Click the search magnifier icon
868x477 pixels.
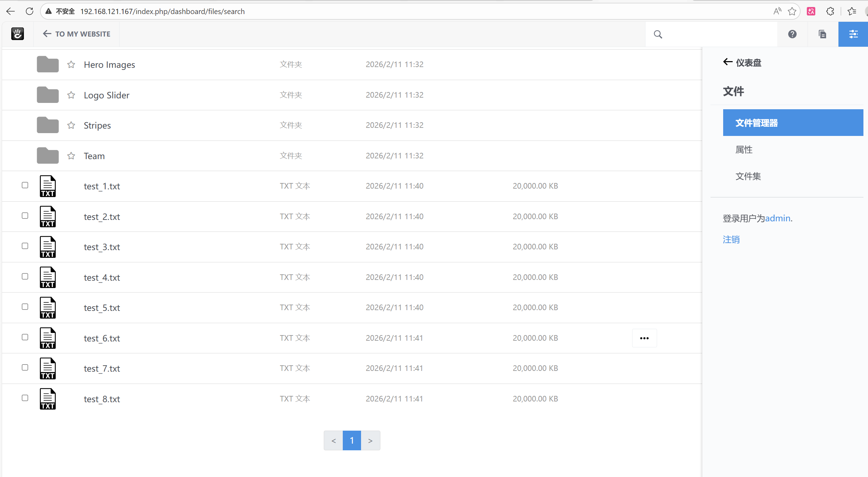pos(658,34)
